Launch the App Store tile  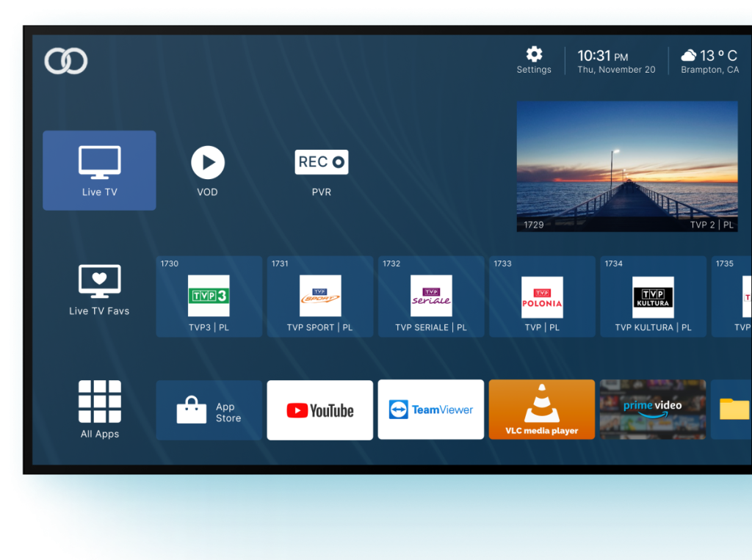209,410
